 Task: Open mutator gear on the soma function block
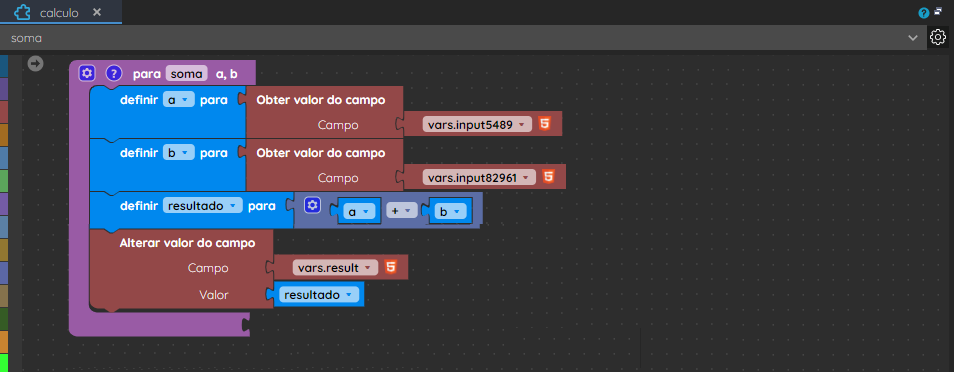pos(87,73)
